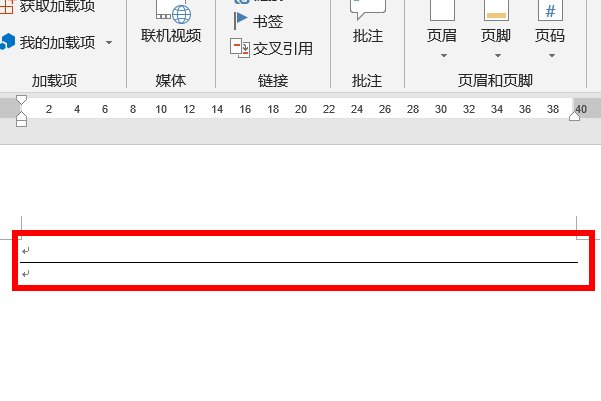Click the first-line indent marker on ruler

[x=21, y=100]
